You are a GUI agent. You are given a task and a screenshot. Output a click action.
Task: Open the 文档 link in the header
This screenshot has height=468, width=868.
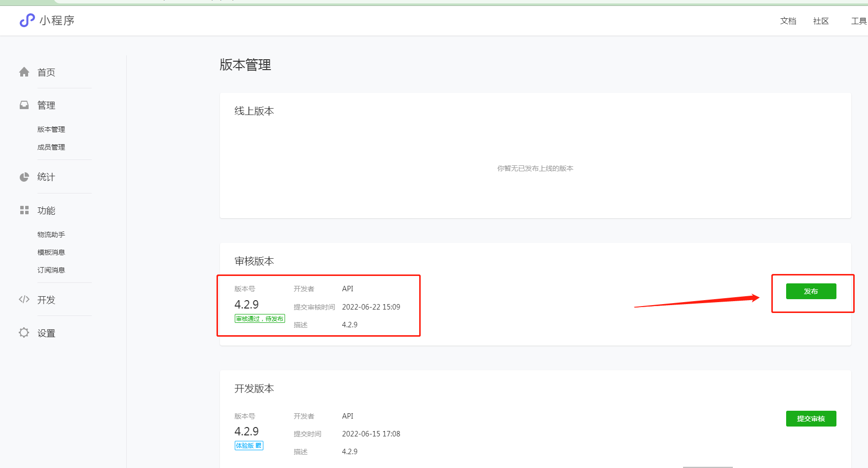pos(788,21)
